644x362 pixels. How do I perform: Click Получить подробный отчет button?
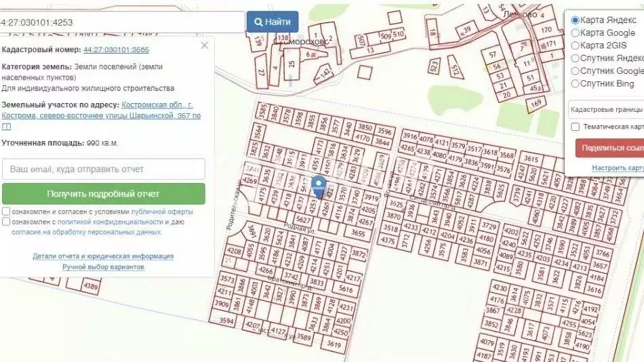104,193
